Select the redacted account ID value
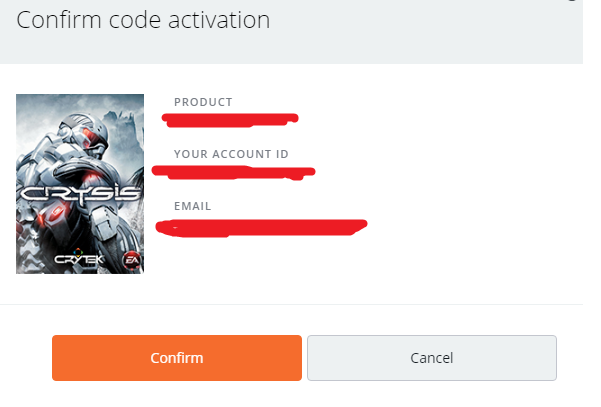Image resolution: width=601 pixels, height=407 pixels. [235, 171]
